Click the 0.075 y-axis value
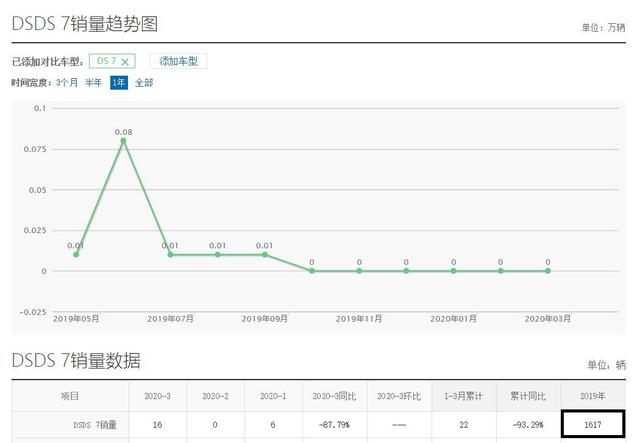 (35, 149)
